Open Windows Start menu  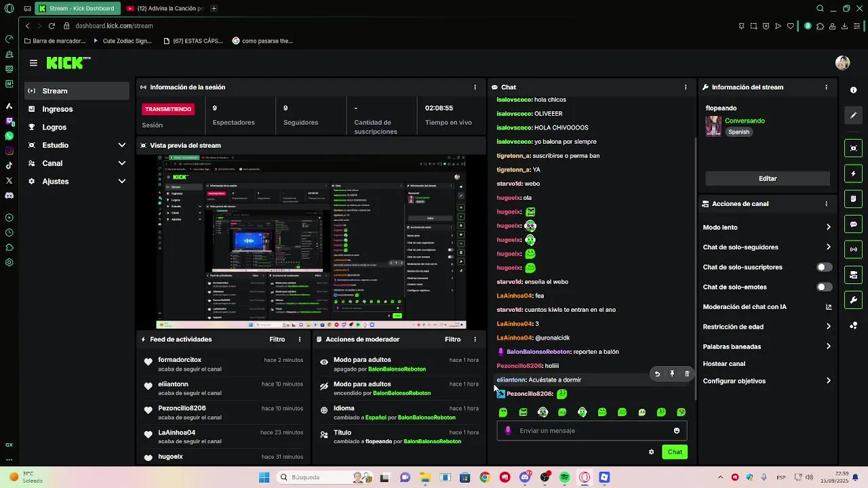pyautogui.click(x=264, y=477)
